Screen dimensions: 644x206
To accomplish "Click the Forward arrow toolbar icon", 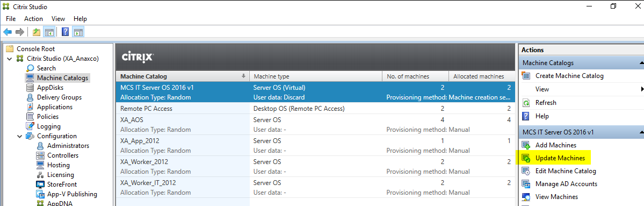I will 19,32.
